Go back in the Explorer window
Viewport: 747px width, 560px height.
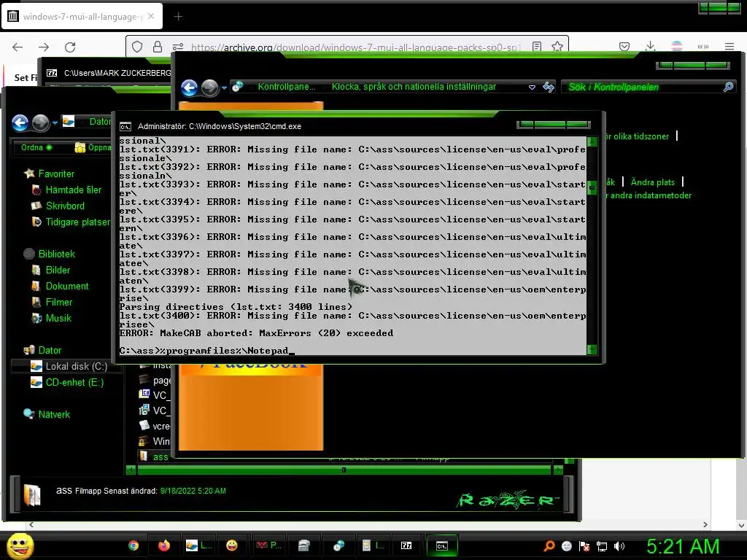(20, 122)
